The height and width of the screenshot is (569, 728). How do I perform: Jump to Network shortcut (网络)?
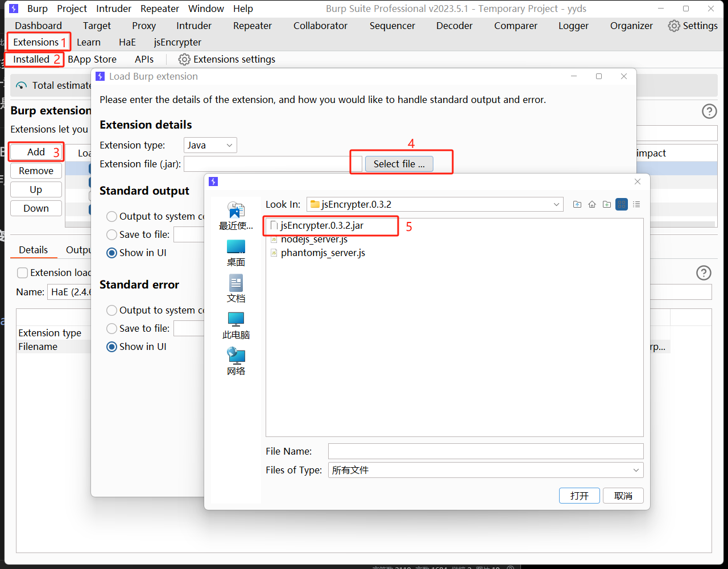click(x=236, y=362)
